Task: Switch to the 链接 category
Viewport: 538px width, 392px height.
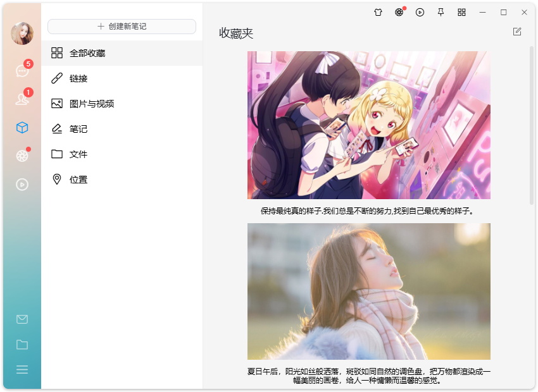Action: point(78,78)
